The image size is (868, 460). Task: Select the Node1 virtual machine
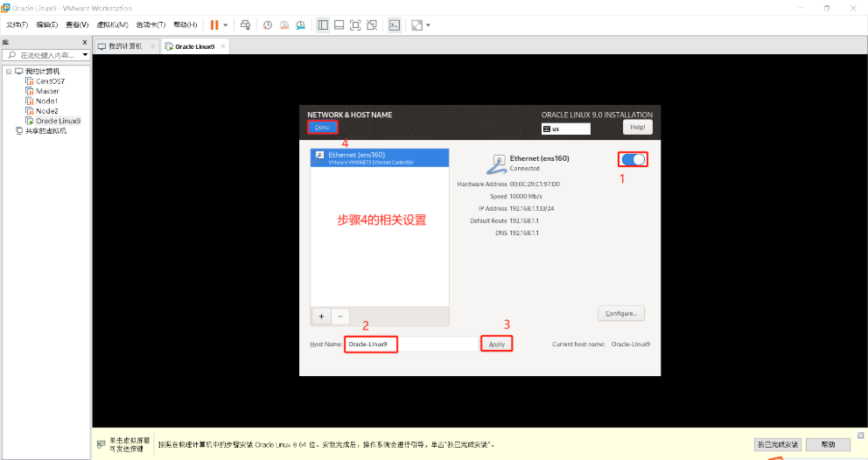[x=46, y=101]
